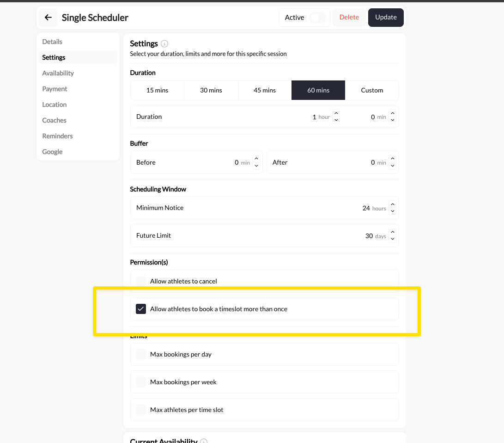Image resolution: width=504 pixels, height=443 pixels.
Task: Click the info icon next to Settings heading
Action: 164,43
